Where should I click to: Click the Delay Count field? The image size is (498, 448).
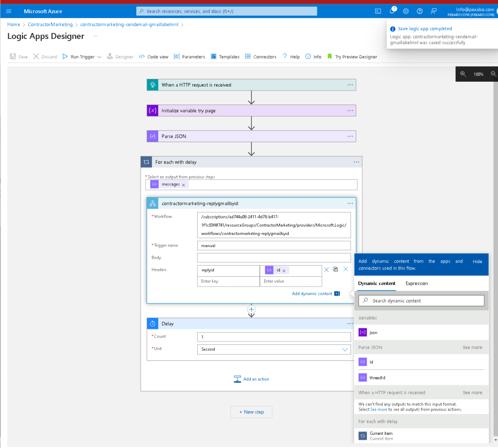274,337
